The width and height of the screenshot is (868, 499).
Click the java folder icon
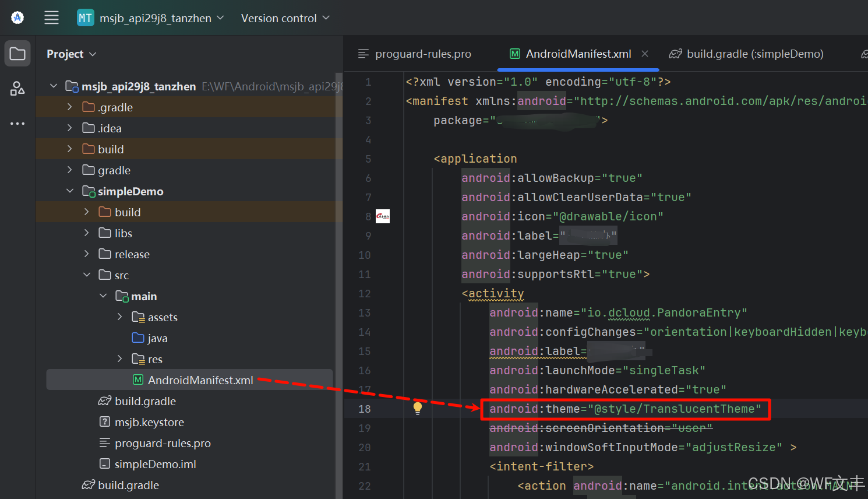coord(138,338)
